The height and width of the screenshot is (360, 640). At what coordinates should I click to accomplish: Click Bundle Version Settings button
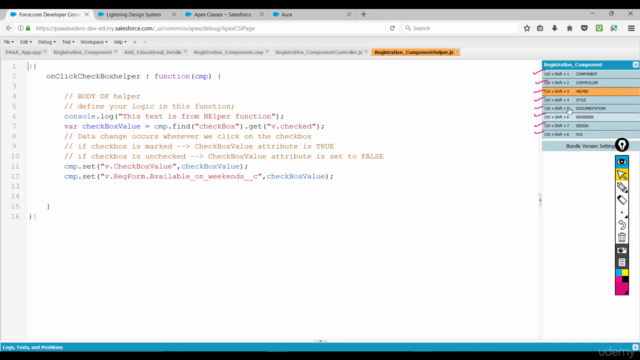591,146
